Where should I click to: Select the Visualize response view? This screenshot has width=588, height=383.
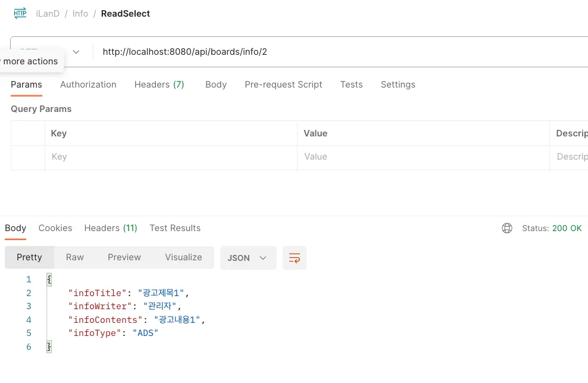183,257
